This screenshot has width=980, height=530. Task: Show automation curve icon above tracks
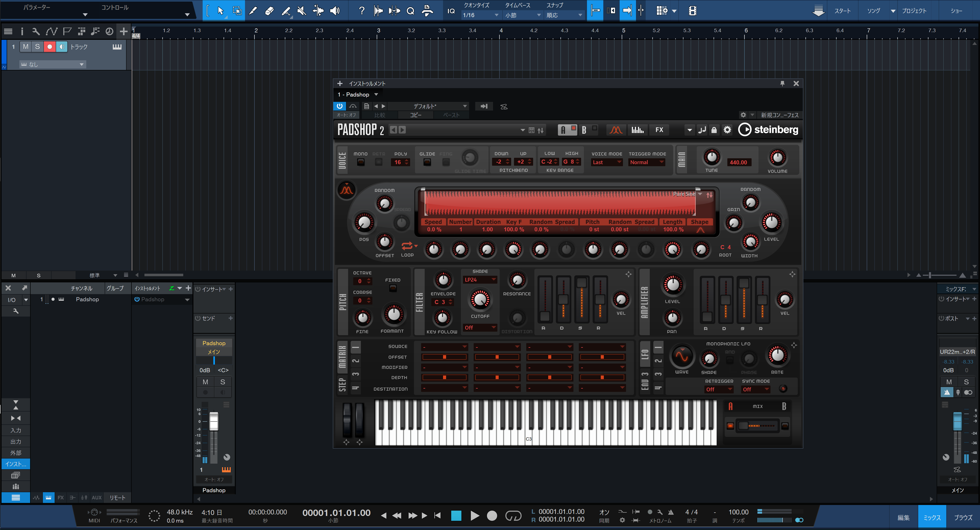pos(51,31)
